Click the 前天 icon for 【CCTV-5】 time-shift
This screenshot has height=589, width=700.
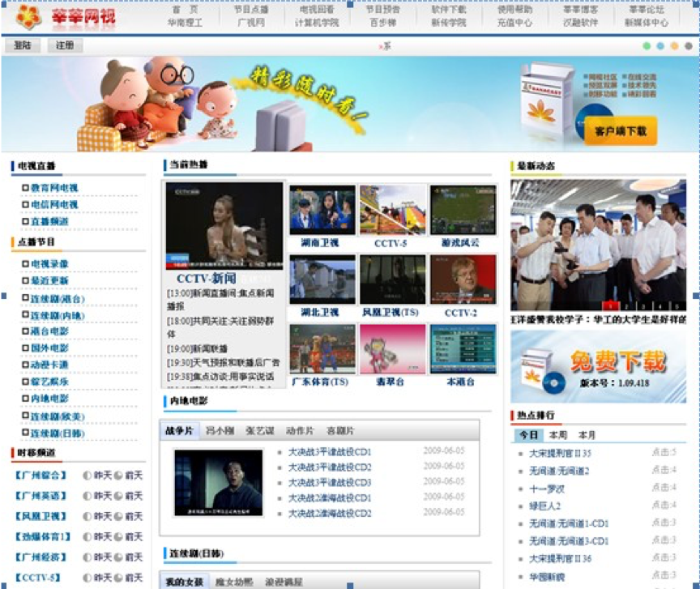coord(118,578)
